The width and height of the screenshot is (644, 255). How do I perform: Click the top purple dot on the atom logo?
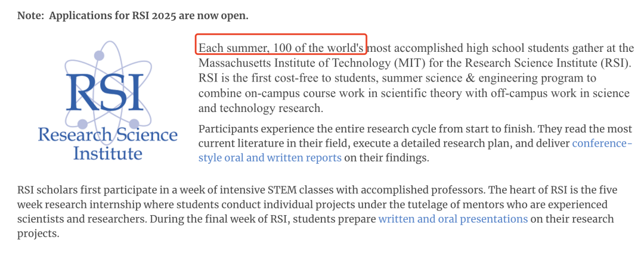(x=99, y=55)
